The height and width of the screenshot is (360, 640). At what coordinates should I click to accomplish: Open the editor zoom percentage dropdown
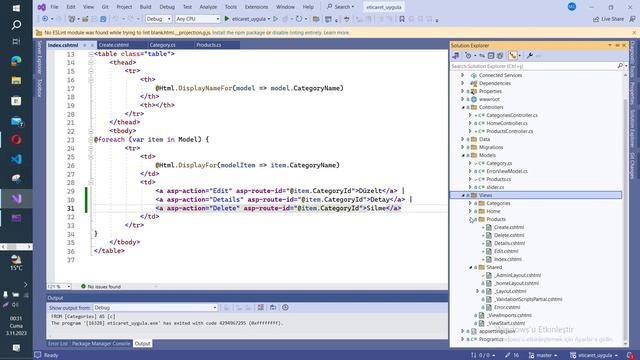59,287
